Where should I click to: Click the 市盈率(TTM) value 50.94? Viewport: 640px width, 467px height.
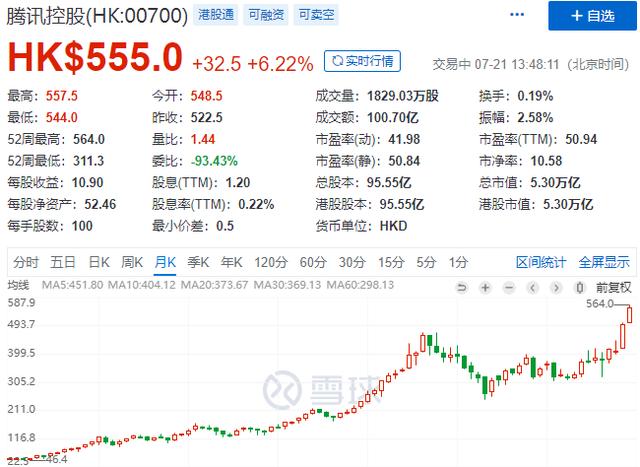581,139
